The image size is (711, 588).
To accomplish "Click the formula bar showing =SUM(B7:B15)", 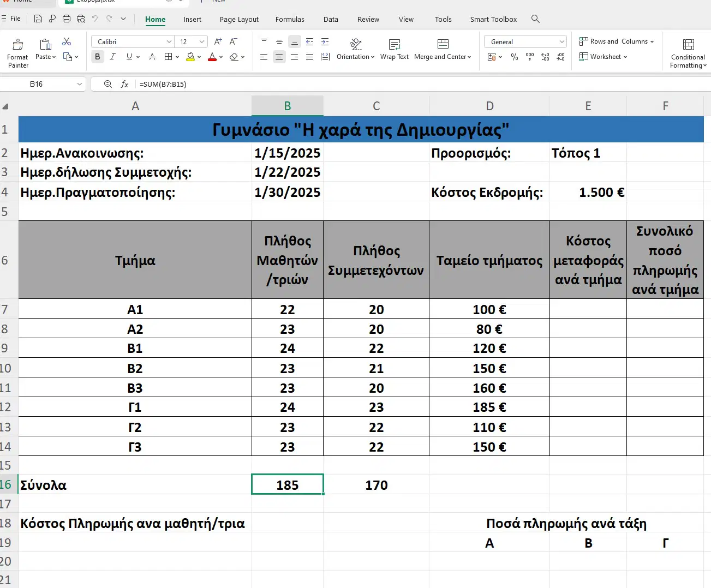I will coord(423,84).
